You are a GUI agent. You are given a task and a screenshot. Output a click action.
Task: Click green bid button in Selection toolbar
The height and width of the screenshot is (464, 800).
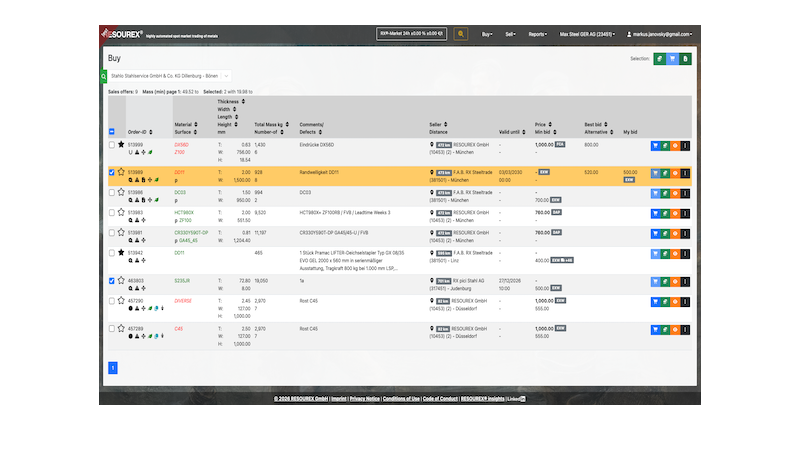pyautogui.click(x=660, y=59)
